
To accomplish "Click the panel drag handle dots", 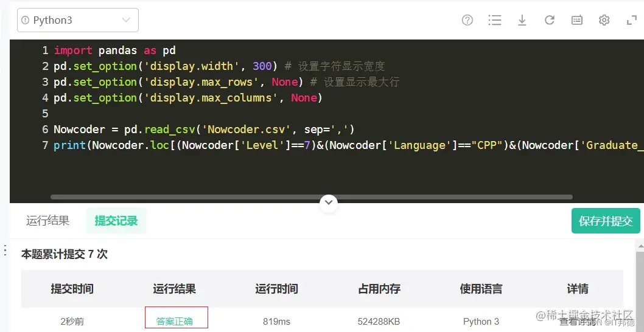I will (5, 251).
